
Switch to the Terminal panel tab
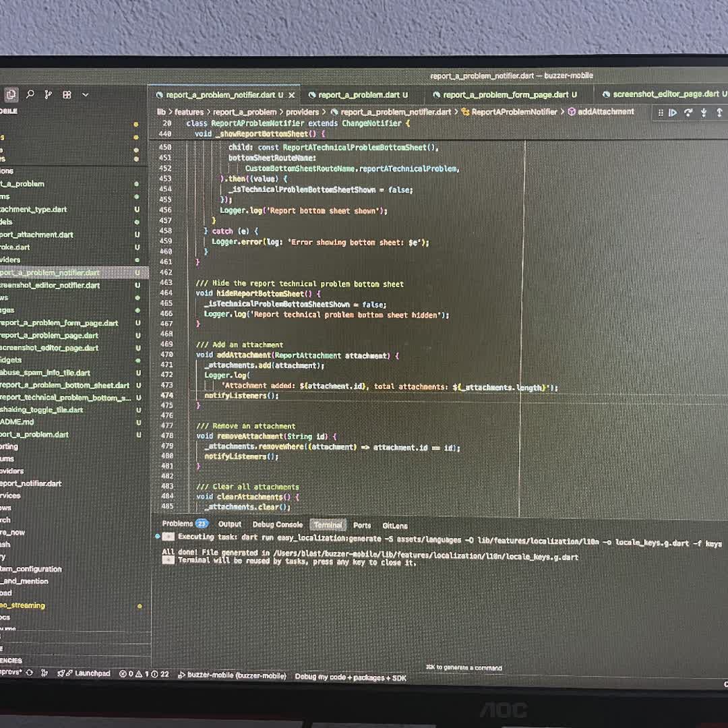point(328,524)
